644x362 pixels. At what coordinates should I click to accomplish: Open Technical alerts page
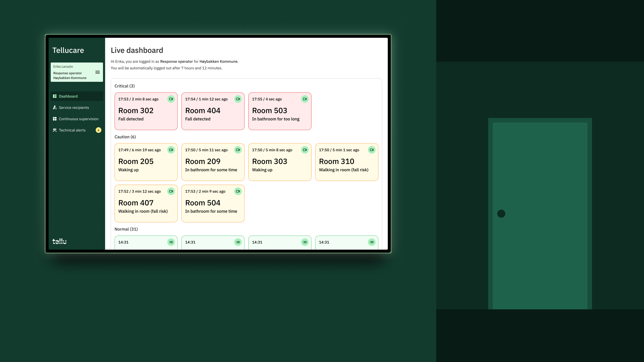[x=77, y=130]
